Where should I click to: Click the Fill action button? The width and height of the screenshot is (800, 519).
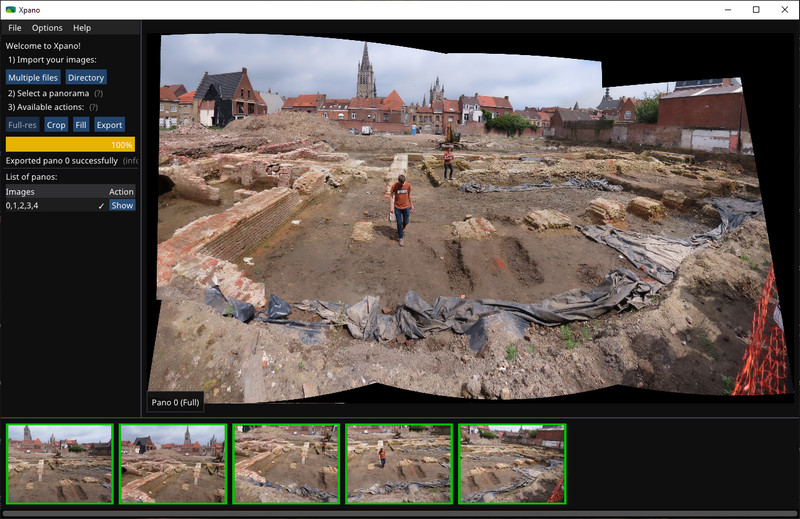pyautogui.click(x=81, y=125)
